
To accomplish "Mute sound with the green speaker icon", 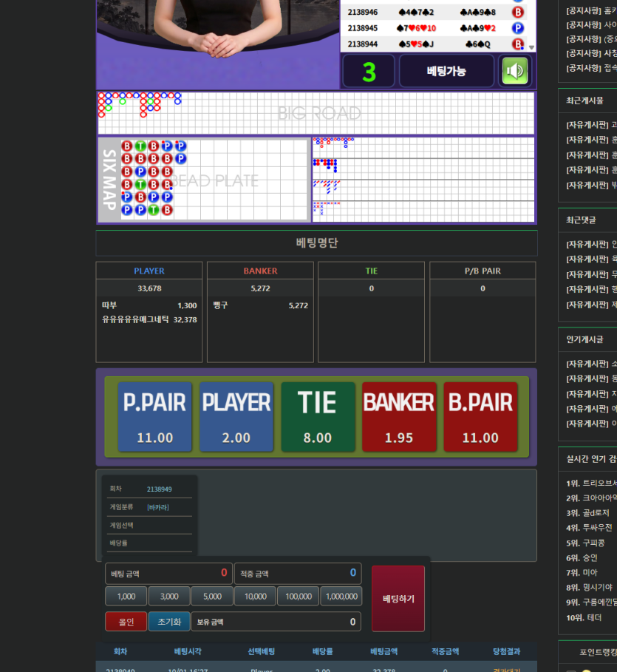I will (x=514, y=71).
